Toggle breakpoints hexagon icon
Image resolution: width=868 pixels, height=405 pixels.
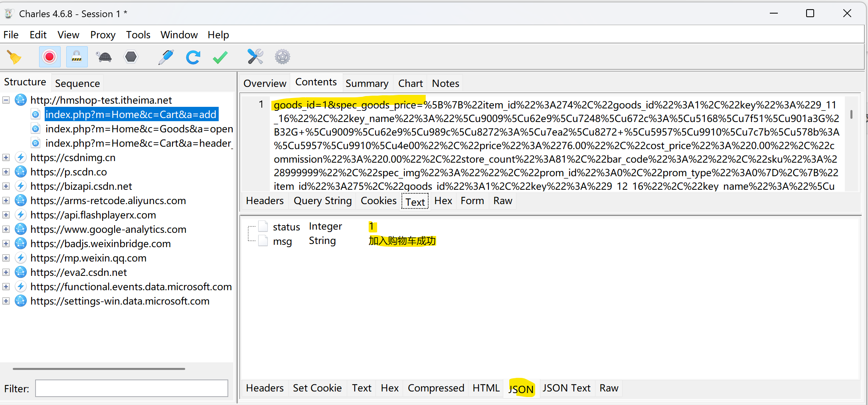click(131, 57)
